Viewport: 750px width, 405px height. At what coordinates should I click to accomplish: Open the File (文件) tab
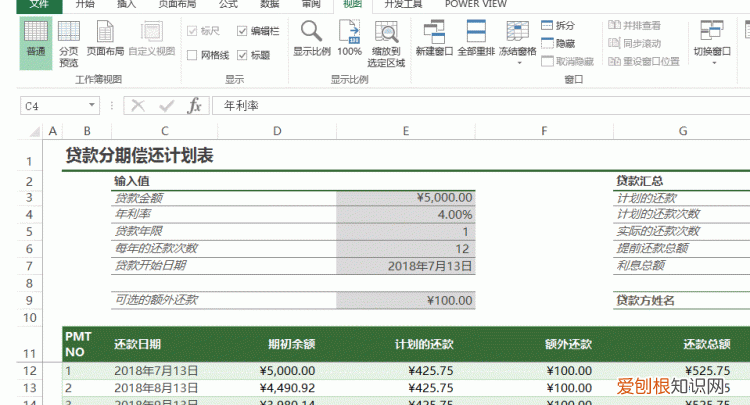tap(39, 5)
